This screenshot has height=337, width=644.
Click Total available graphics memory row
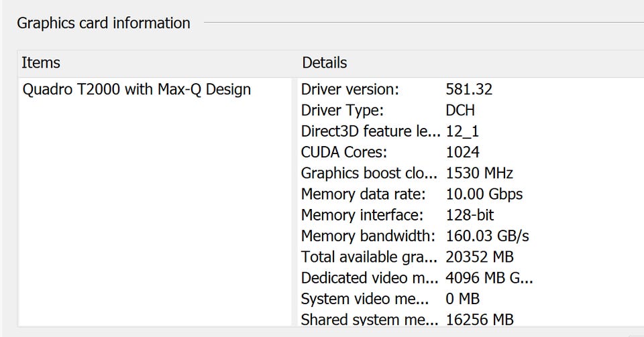coord(368,257)
